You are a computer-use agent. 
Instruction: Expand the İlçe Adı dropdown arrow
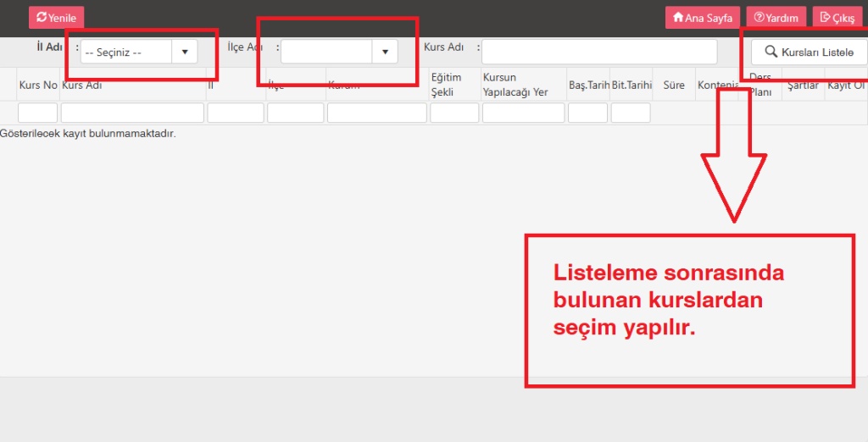point(385,52)
